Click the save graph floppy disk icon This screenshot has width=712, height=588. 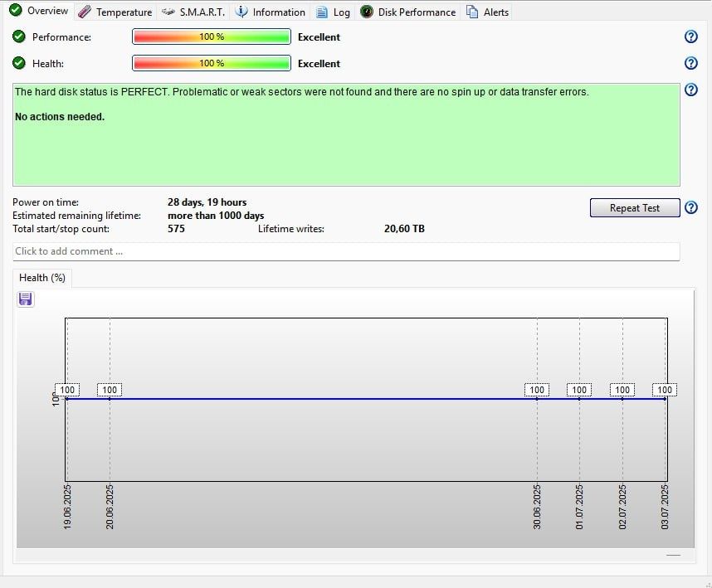26,299
